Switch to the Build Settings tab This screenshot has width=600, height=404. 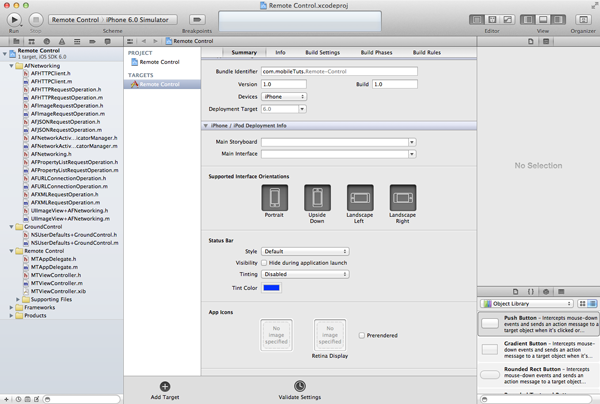(323, 52)
